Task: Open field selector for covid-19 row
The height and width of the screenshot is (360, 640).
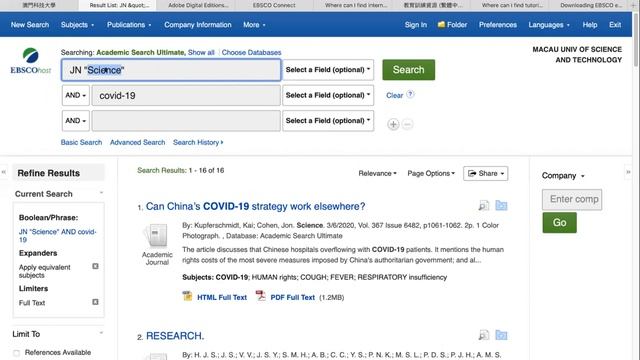Action: tap(328, 95)
